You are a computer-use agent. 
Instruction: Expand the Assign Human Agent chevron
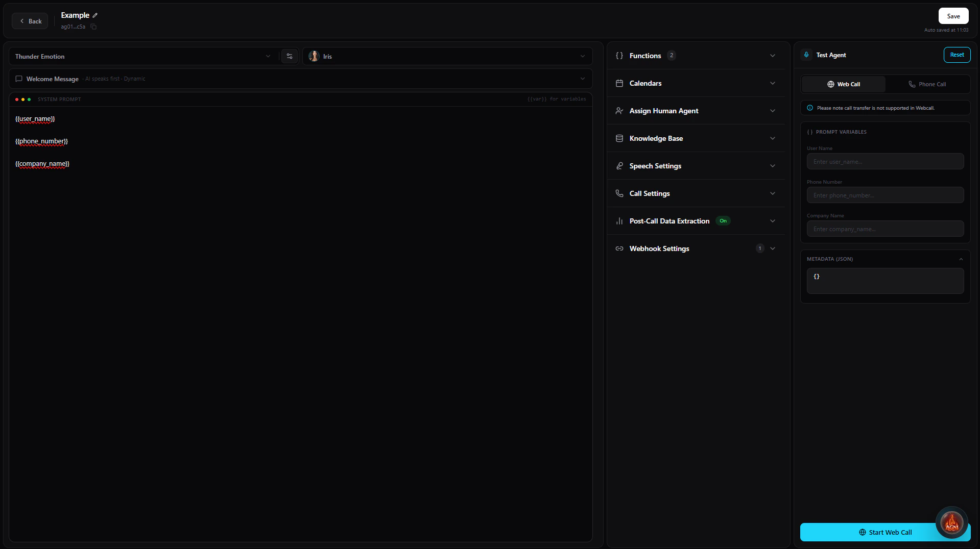tap(773, 111)
